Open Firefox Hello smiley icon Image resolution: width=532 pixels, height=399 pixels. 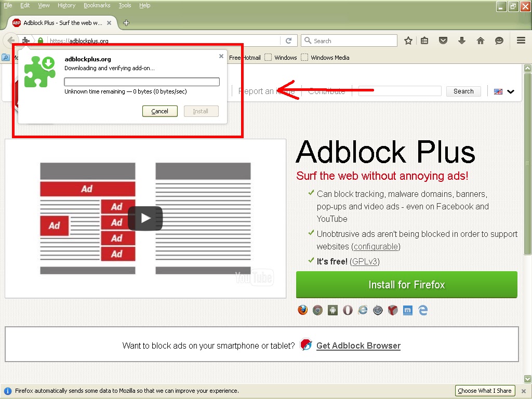[499, 40]
